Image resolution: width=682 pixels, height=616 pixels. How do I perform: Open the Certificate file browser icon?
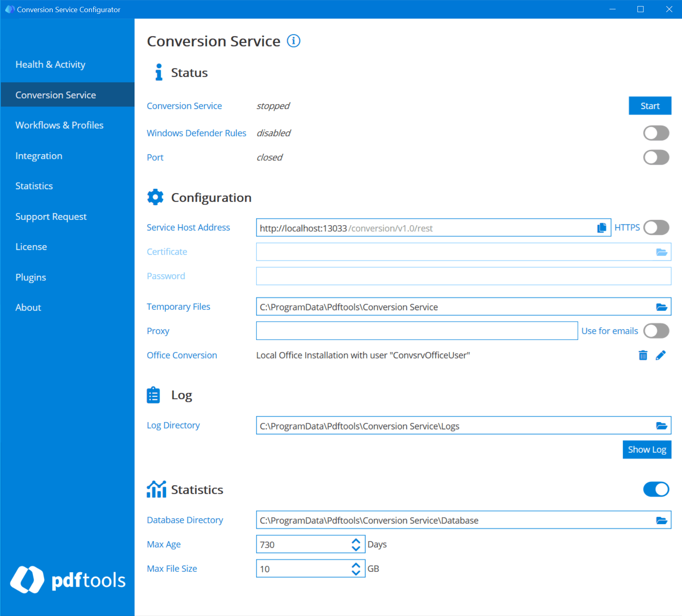(662, 252)
